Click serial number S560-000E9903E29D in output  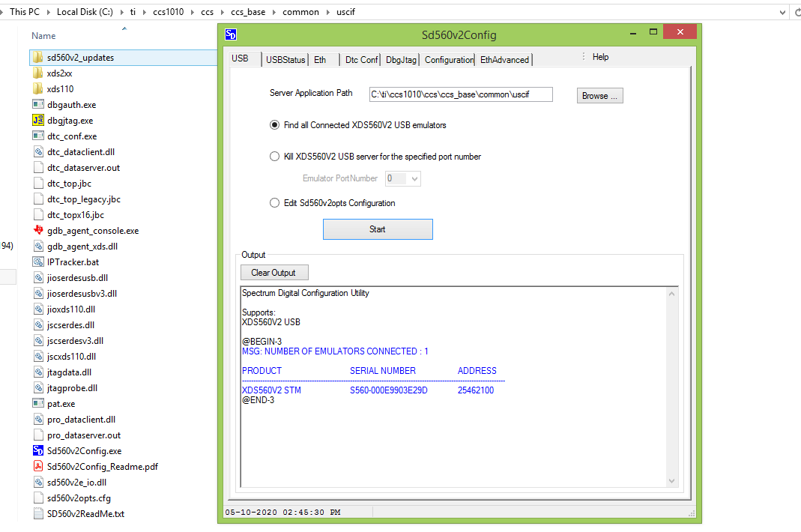coord(389,390)
